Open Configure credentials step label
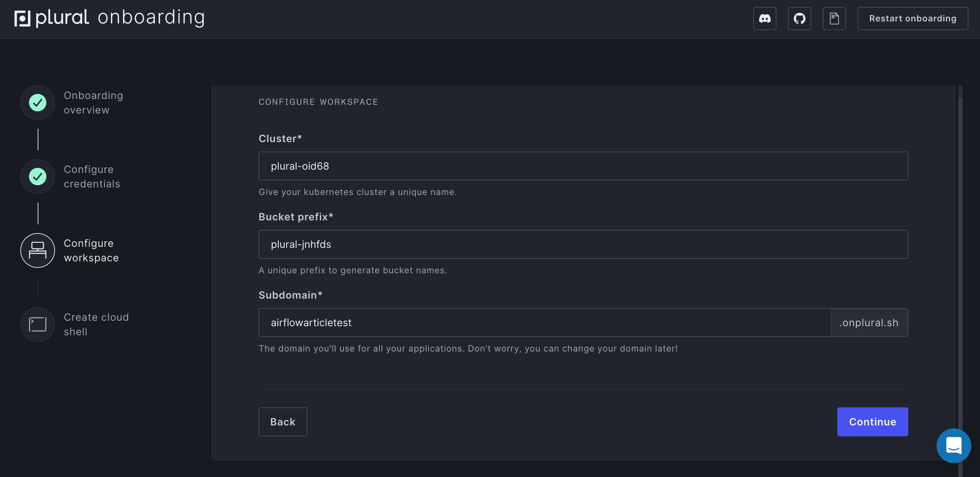Screen dimensions: 980x477 coord(92,176)
